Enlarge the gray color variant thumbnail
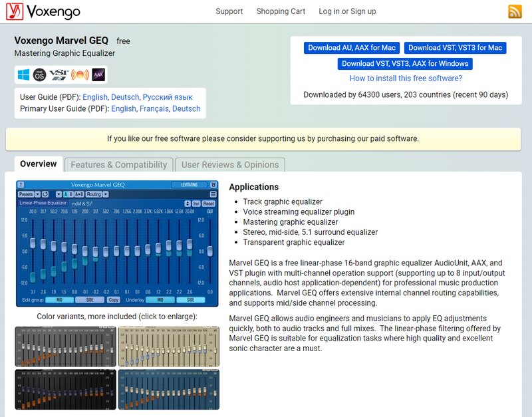 (x=65, y=347)
